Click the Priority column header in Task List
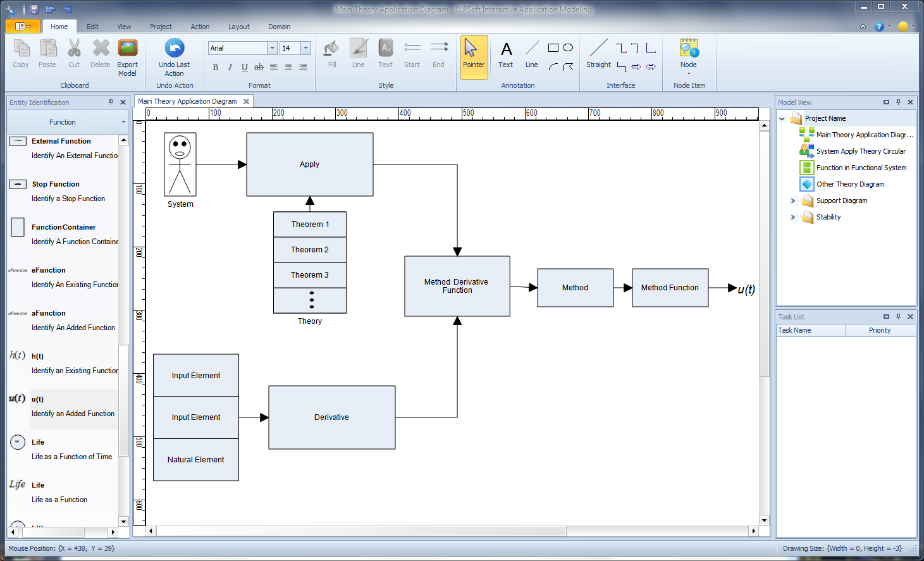 (x=880, y=330)
